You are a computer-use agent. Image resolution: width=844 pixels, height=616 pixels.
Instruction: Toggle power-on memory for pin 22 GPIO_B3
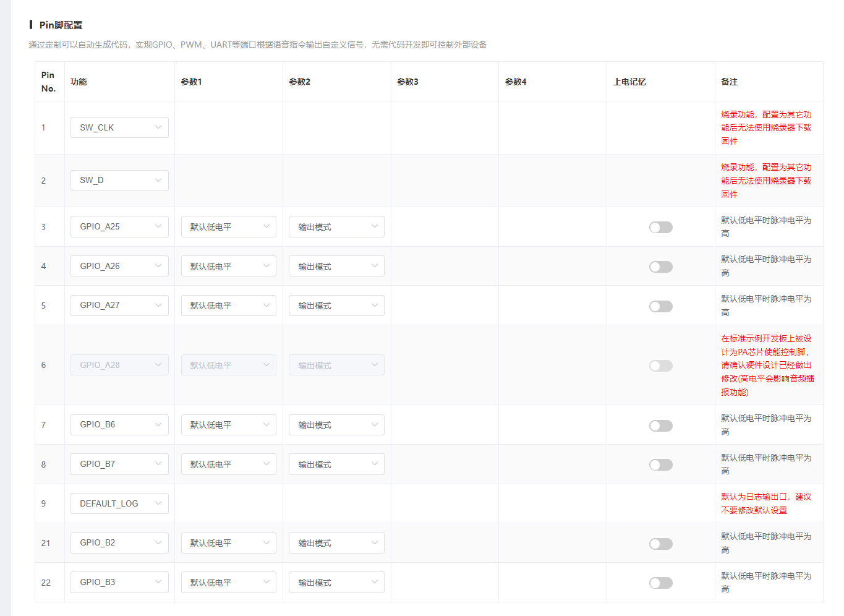(x=660, y=583)
